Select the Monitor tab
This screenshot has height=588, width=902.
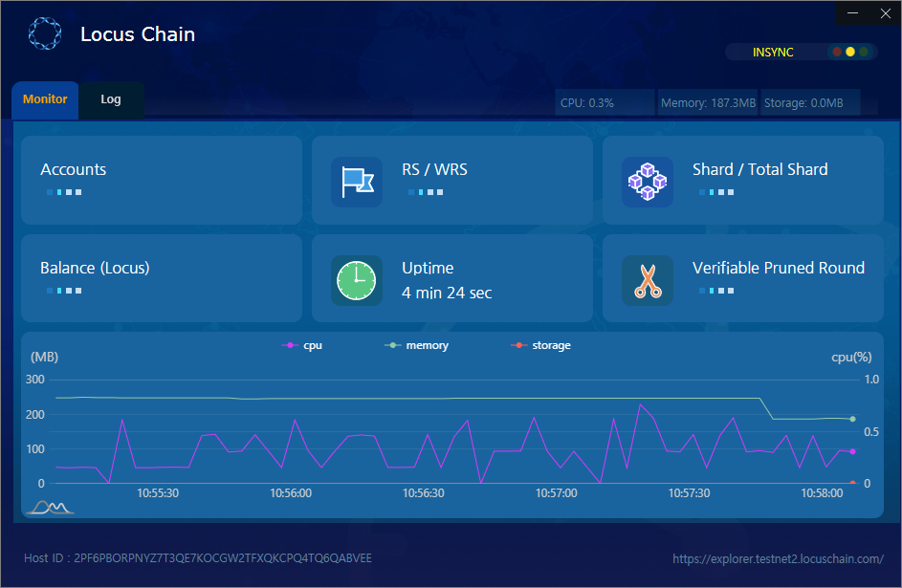tap(45, 99)
